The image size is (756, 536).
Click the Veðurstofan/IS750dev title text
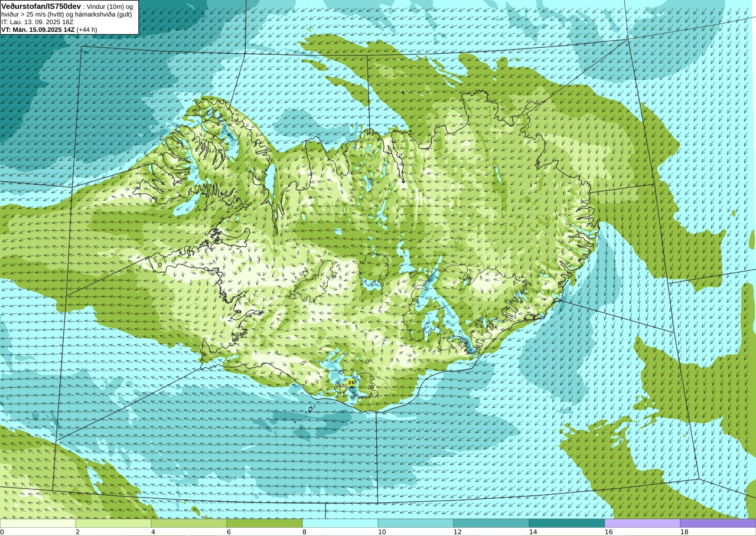[41, 6]
